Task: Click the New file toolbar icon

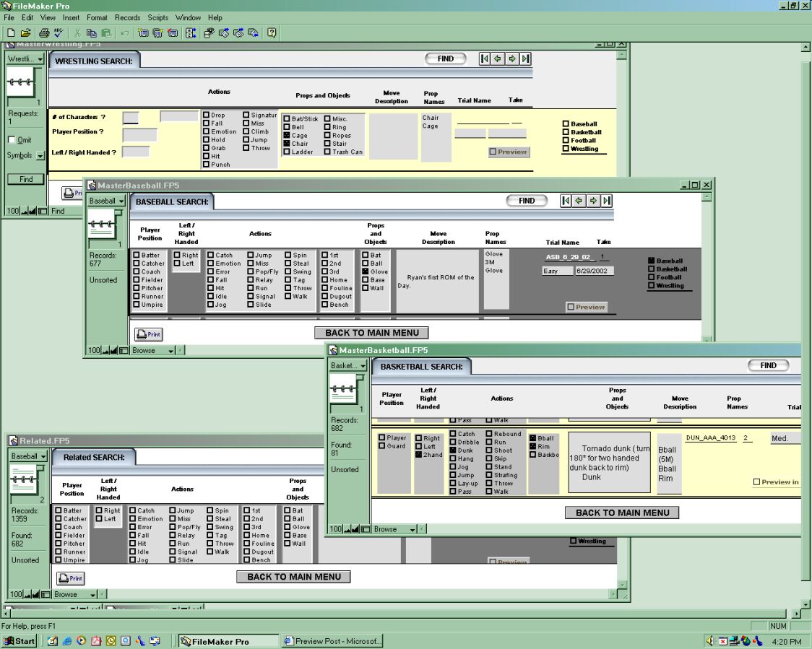Action: [11, 32]
